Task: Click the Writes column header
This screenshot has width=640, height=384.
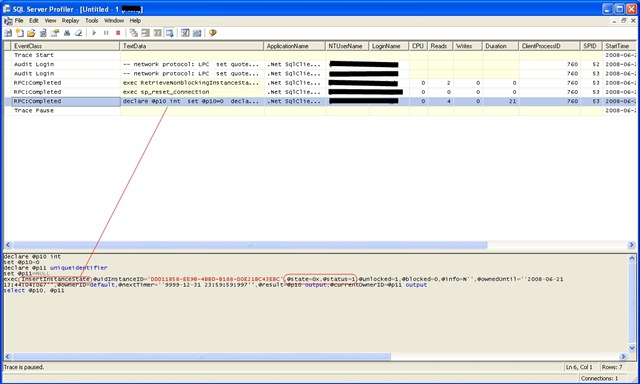Action: [x=468, y=46]
